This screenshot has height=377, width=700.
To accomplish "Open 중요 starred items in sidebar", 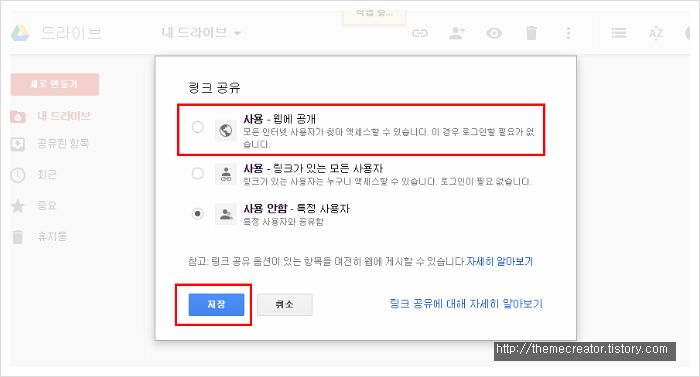I will coord(47,205).
